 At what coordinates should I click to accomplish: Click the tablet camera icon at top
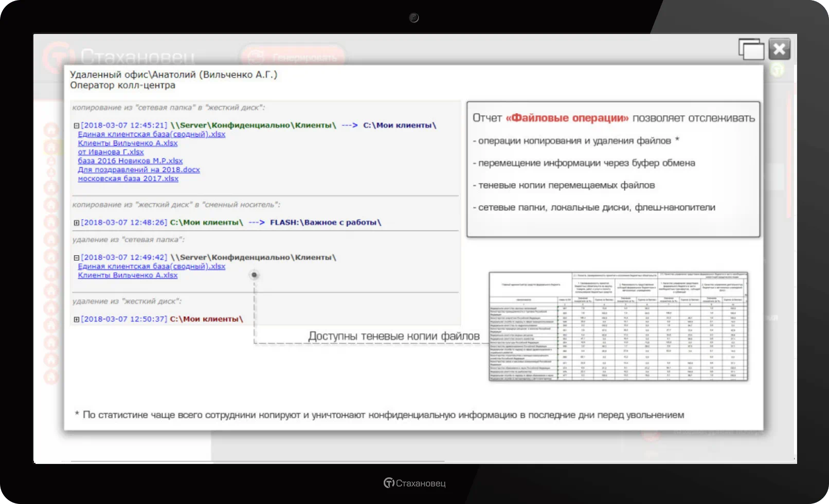click(x=414, y=18)
